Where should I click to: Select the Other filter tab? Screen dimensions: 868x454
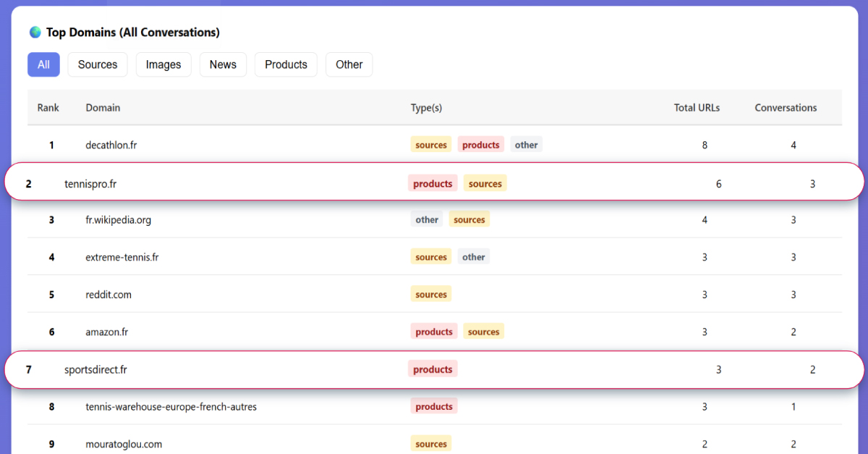coord(349,64)
